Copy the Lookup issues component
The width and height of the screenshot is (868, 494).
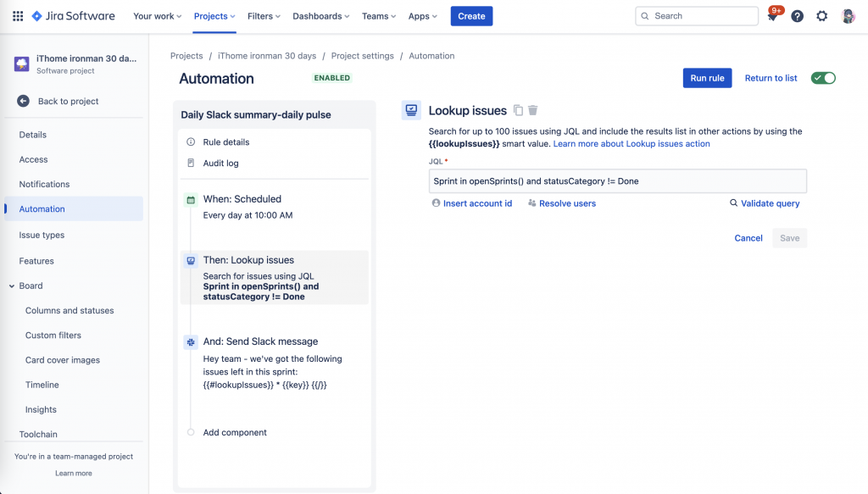point(518,110)
